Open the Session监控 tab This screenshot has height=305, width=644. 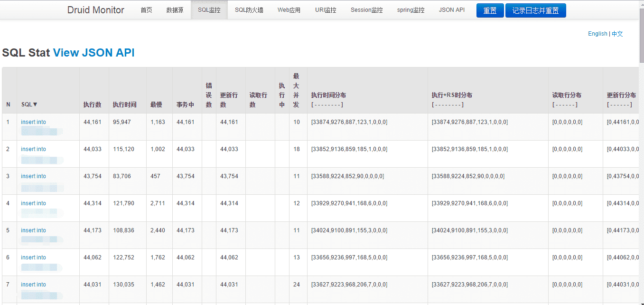(366, 10)
